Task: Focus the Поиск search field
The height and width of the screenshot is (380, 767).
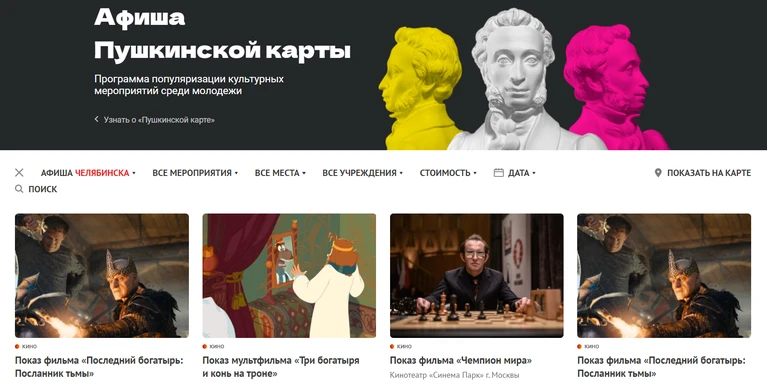Action: [43, 189]
